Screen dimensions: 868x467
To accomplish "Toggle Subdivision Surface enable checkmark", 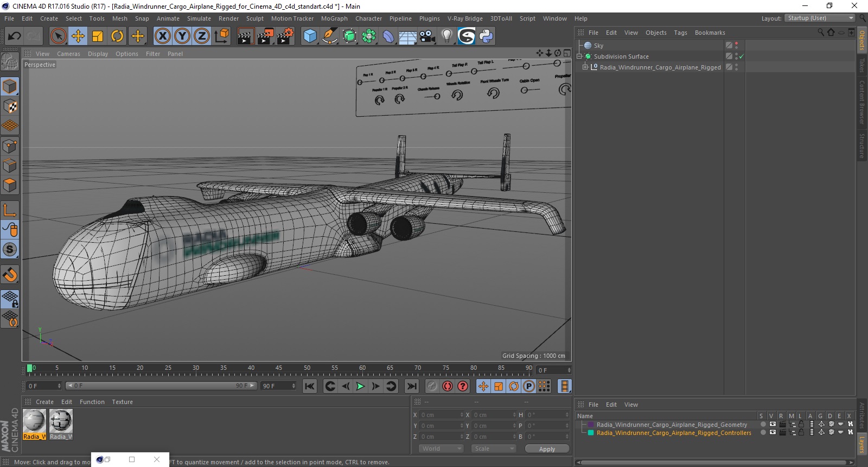I will click(741, 56).
